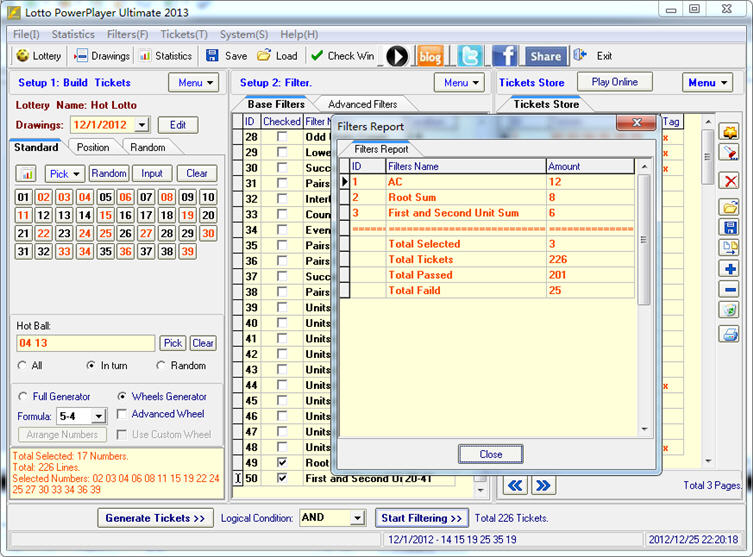
Task: Open the Statistics toolbar item
Action: [166, 56]
